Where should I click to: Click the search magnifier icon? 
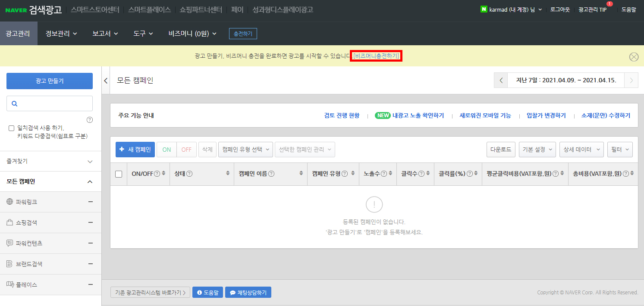pos(15,103)
